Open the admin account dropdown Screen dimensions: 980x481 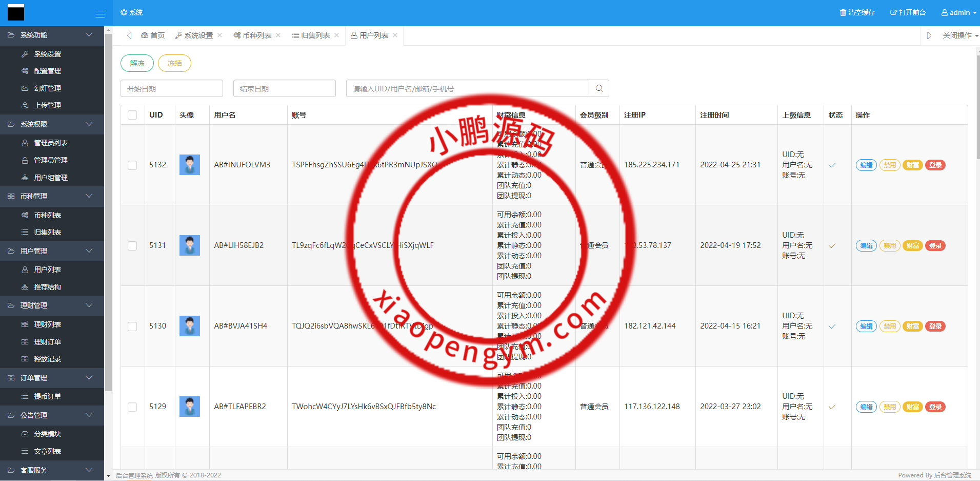click(958, 12)
